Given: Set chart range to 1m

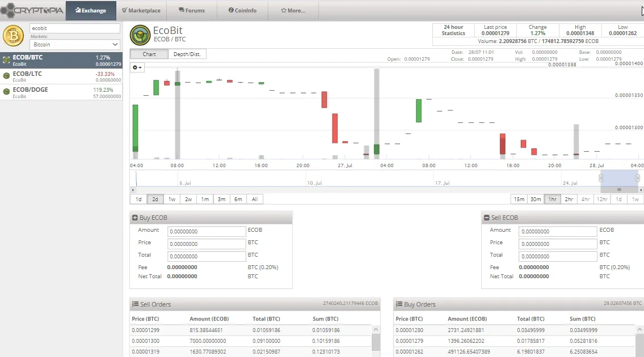Looking at the screenshot, I should 205,199.
